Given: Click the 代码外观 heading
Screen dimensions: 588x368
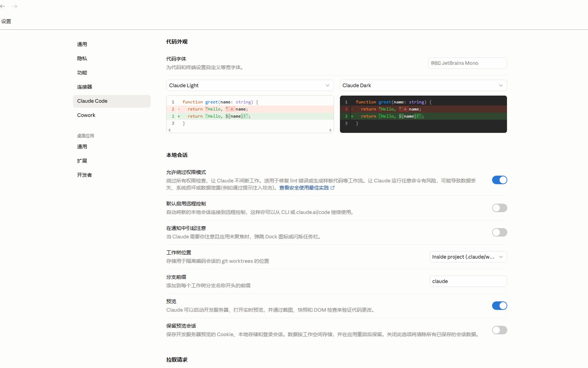Looking at the screenshot, I should 177,42.
